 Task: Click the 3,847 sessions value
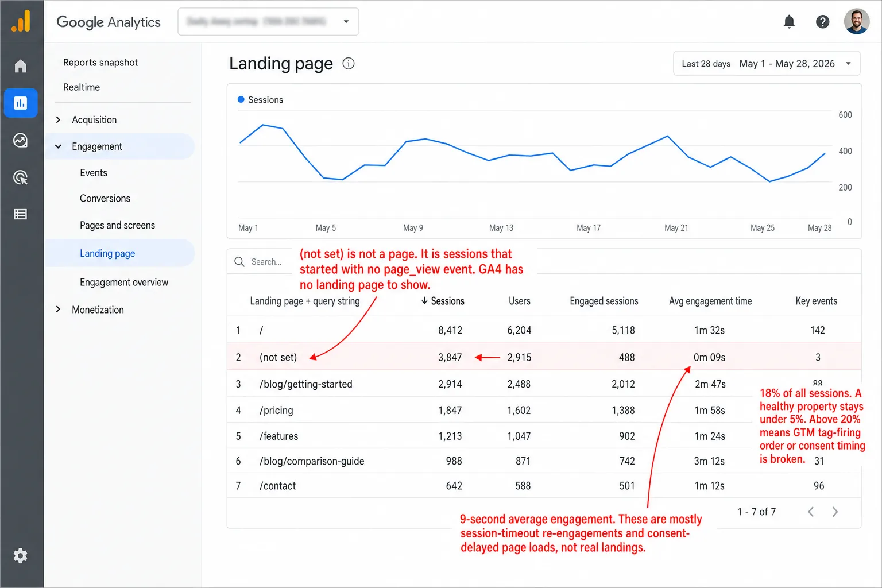point(450,357)
